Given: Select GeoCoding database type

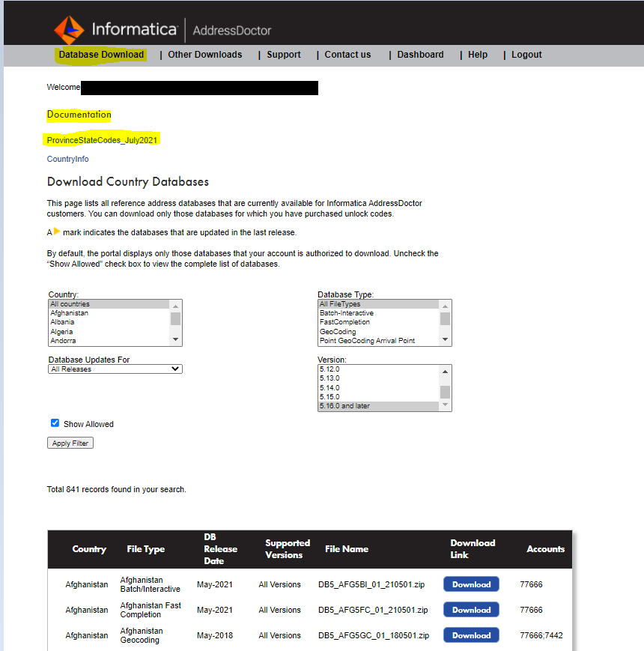Looking at the screenshot, I should [378, 332].
